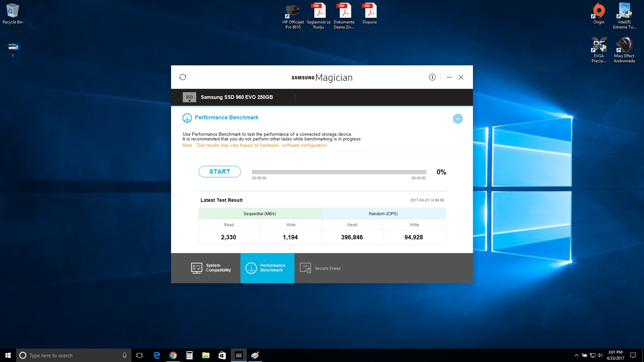Click the Performance Benchmark gauge icon heading
The image size is (644, 362).
(187, 118)
